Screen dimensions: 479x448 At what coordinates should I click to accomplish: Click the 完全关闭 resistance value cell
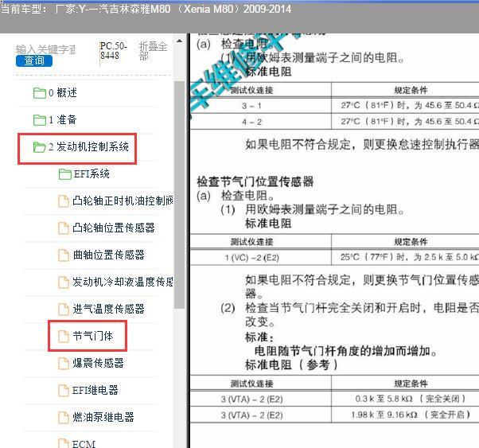click(x=405, y=399)
